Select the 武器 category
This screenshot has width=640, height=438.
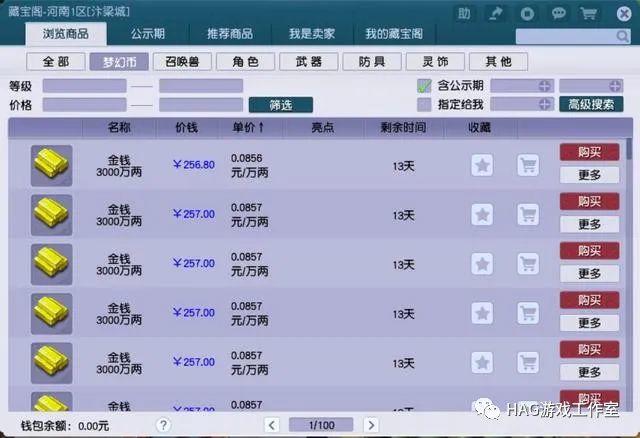tap(309, 62)
